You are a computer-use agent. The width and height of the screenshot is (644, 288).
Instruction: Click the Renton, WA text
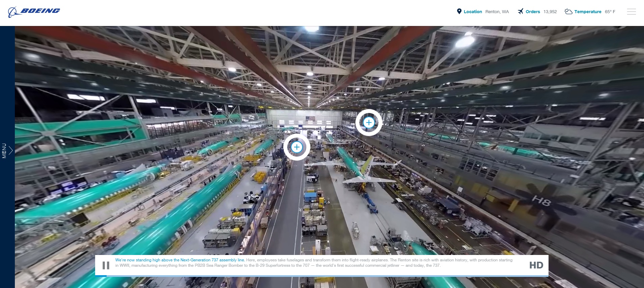coord(497,12)
